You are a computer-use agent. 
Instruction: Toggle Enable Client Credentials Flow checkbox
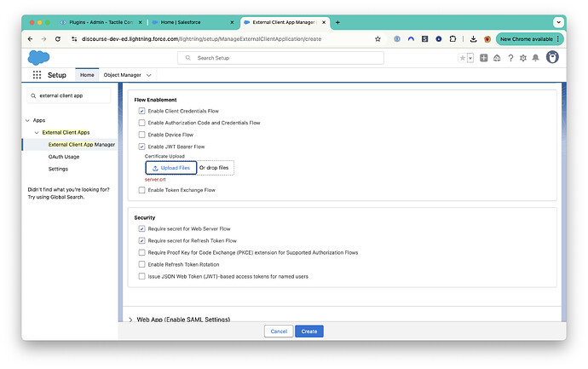click(x=141, y=111)
